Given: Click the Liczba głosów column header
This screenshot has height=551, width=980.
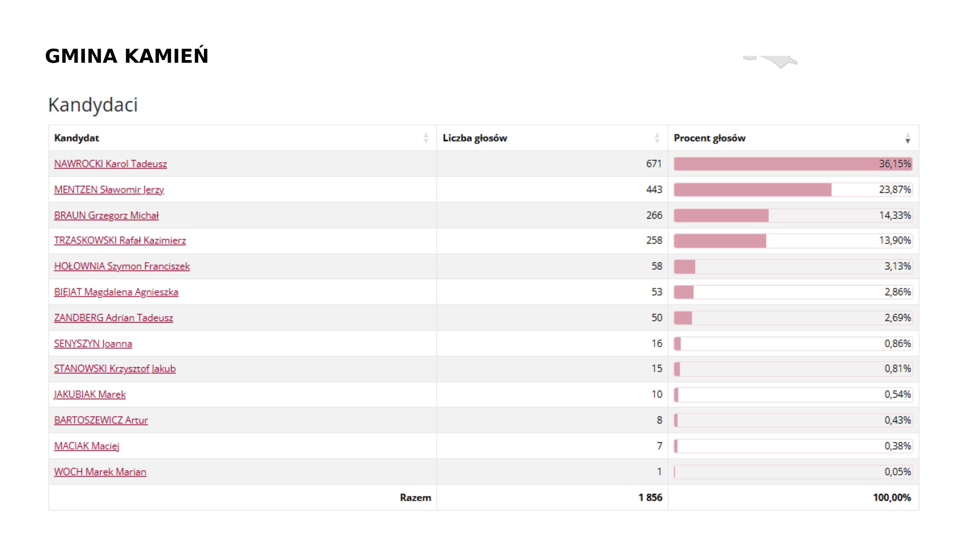Looking at the screenshot, I should pos(475,138).
